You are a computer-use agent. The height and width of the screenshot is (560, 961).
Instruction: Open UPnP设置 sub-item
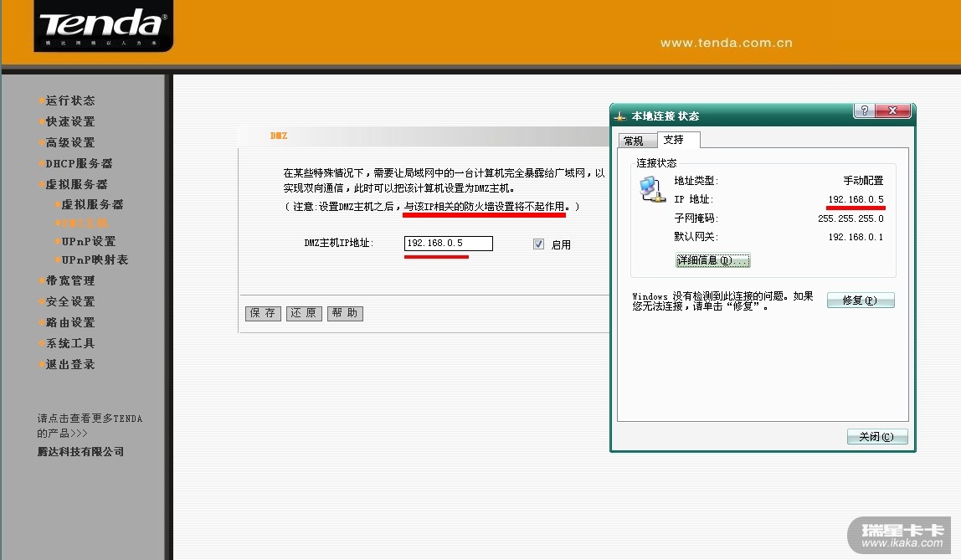point(88,241)
